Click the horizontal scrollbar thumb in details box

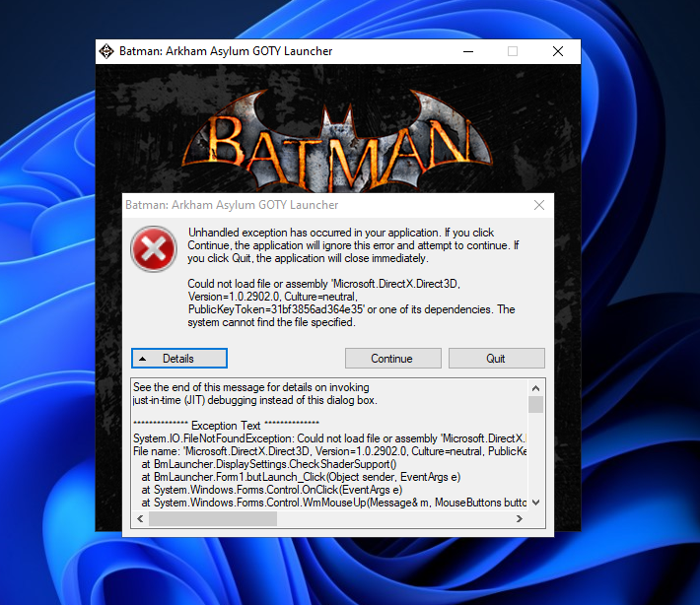click(213, 518)
